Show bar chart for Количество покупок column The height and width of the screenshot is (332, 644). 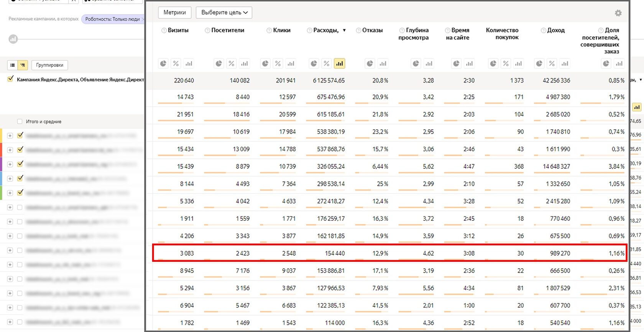point(519,64)
